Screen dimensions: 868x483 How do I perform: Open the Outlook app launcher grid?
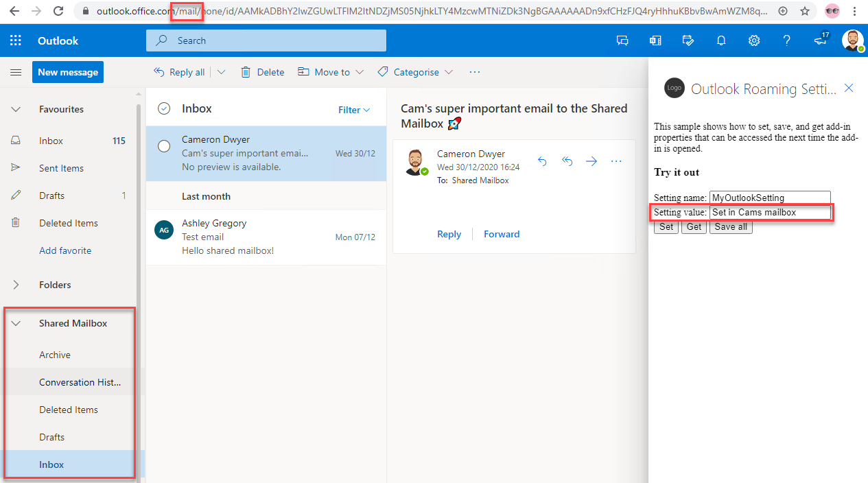point(16,40)
